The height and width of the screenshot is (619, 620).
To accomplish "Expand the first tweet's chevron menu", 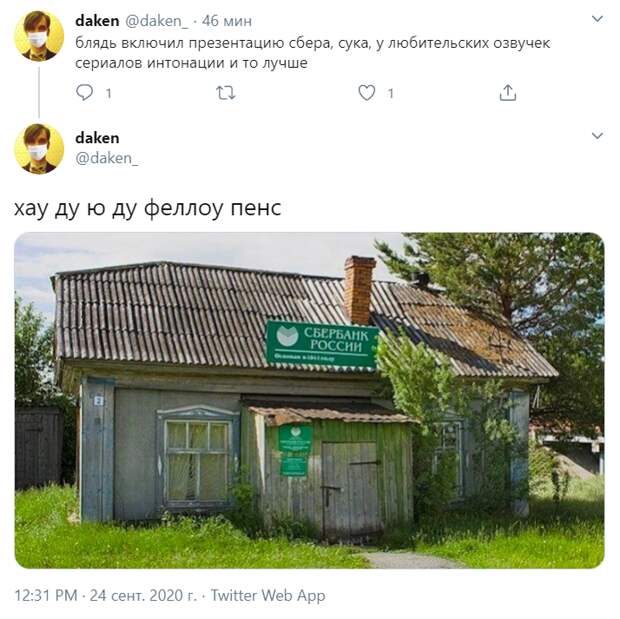I will tap(597, 19).
